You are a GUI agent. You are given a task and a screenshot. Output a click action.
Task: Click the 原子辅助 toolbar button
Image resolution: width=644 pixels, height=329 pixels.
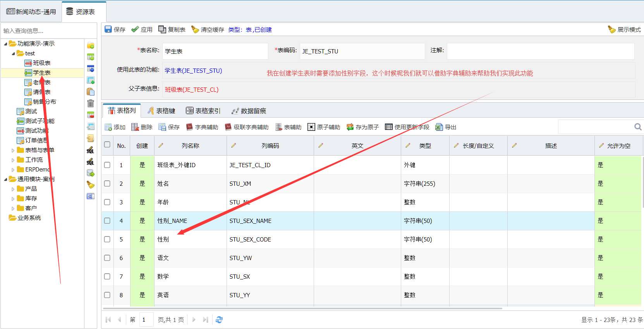(x=324, y=127)
